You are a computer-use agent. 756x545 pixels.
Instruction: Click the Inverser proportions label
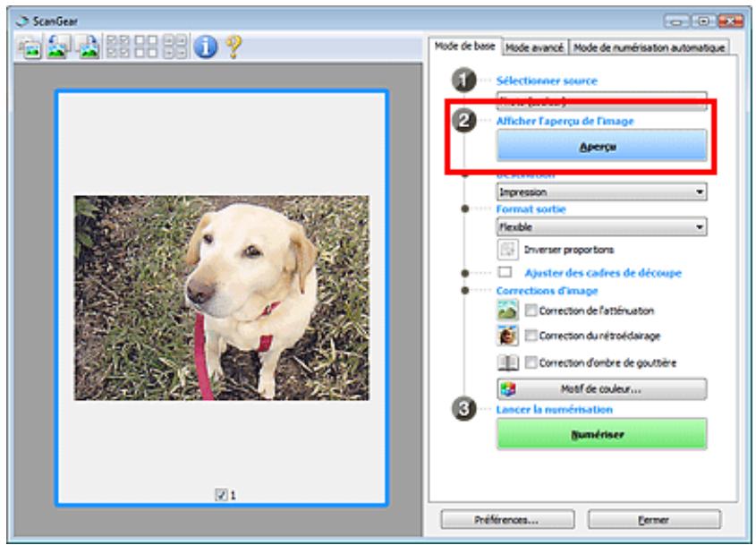[569, 250]
